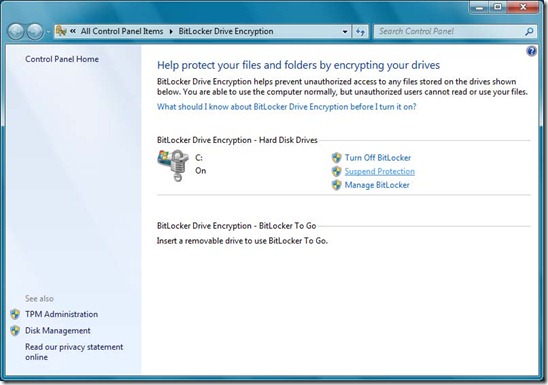Click shield icon beside TPM Administration
The image size is (548, 385).
[x=15, y=314]
